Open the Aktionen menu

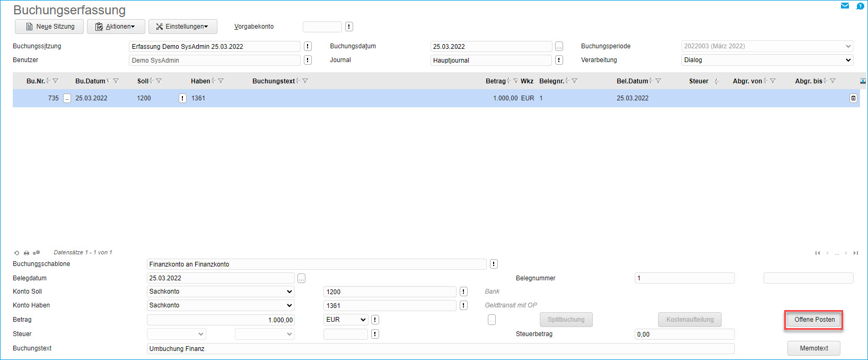click(x=116, y=27)
